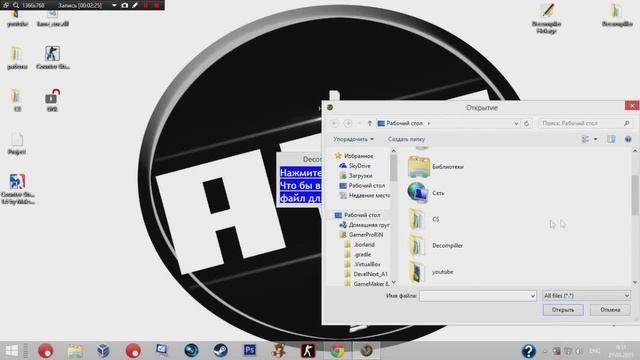Click the recorder zoom magnifier icon
640x360 pixels.
tap(16, 5)
